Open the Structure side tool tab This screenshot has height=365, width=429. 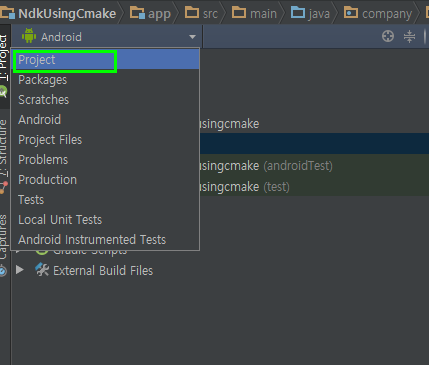click(x=4, y=147)
